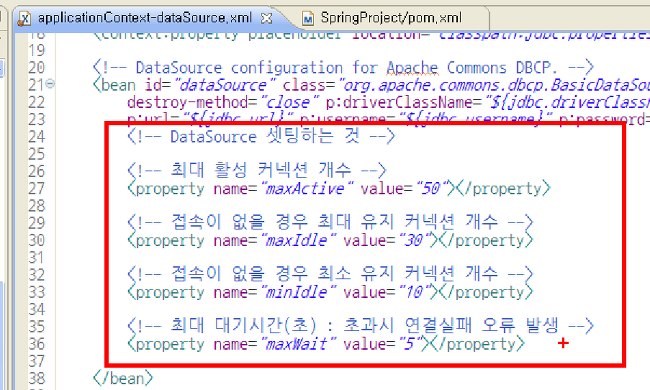Click the value "10" on line 33
This screenshot has width=650, height=390.
pyautogui.click(x=414, y=293)
